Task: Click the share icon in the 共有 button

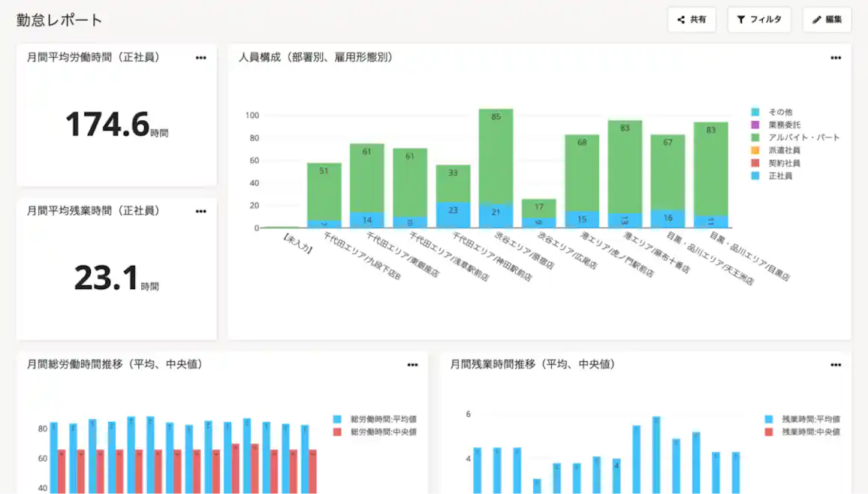Action: point(681,20)
